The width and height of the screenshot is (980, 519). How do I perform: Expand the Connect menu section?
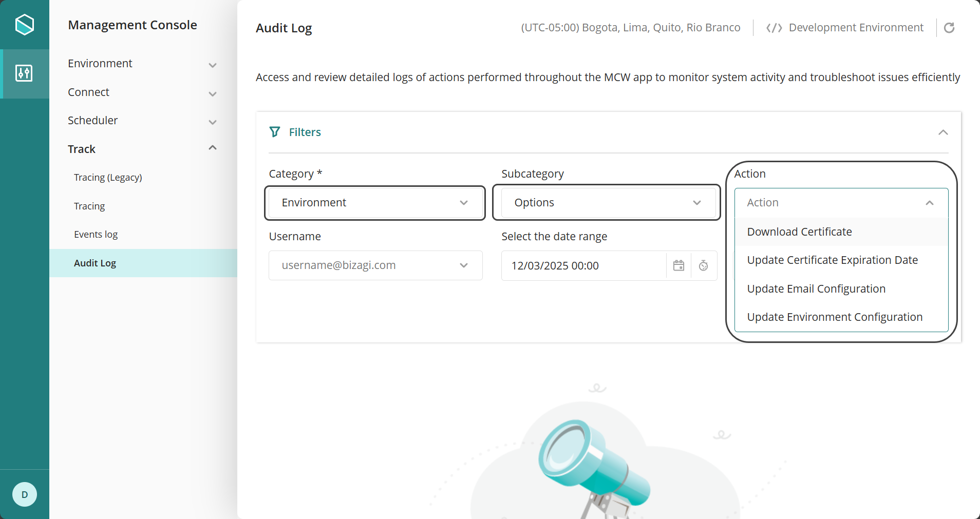coord(212,93)
